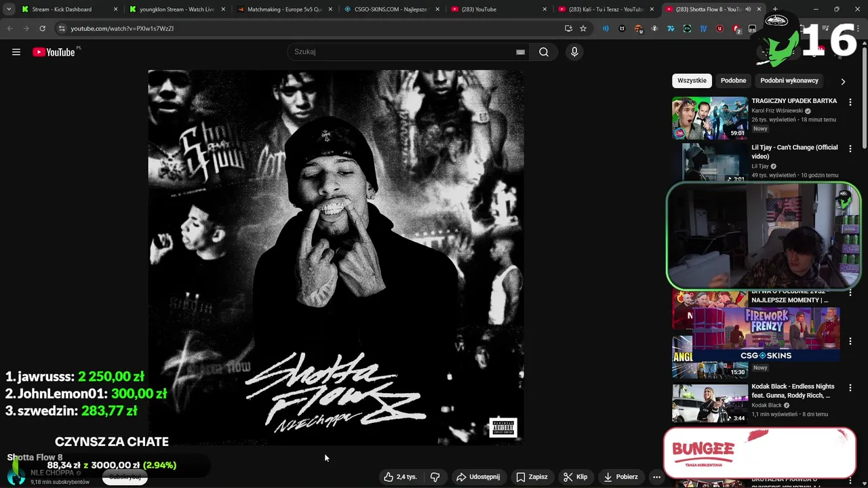Open menu for the 15:30 video row
This screenshot has width=868, height=488.
[850, 342]
